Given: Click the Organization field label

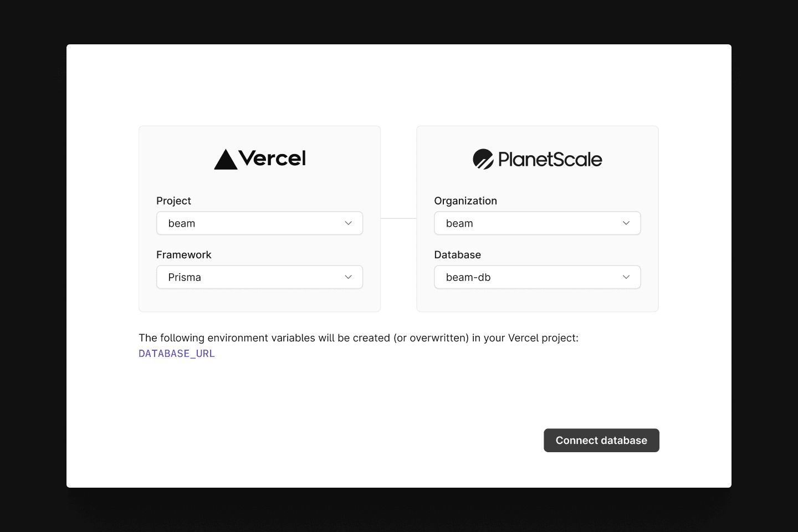Looking at the screenshot, I should (x=465, y=201).
